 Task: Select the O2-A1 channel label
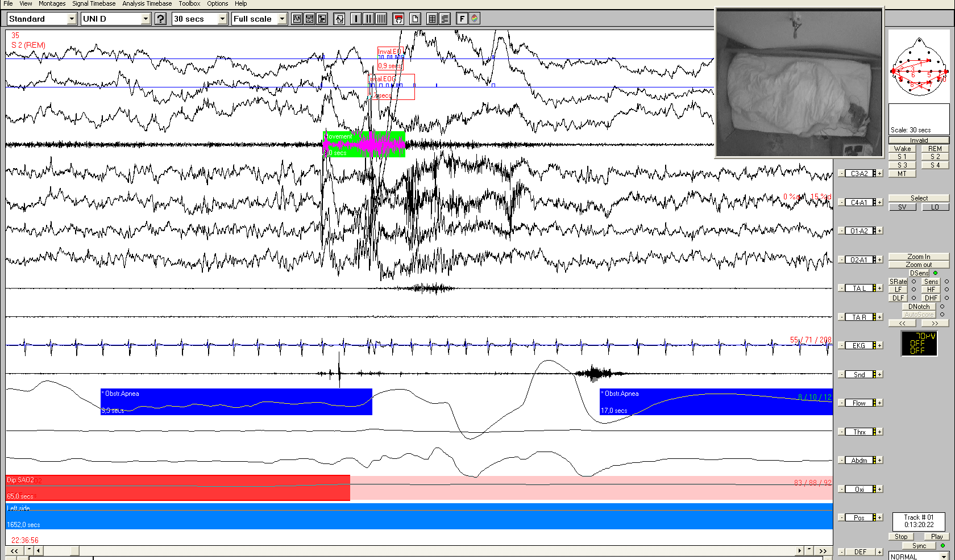(x=859, y=260)
